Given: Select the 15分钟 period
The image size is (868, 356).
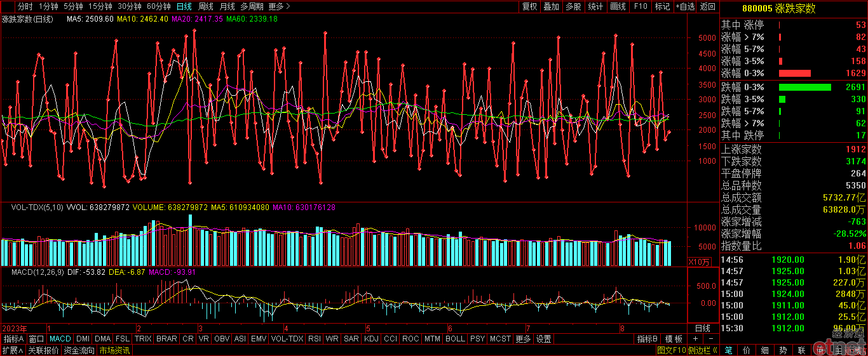Looking at the screenshot, I should tap(100, 6).
